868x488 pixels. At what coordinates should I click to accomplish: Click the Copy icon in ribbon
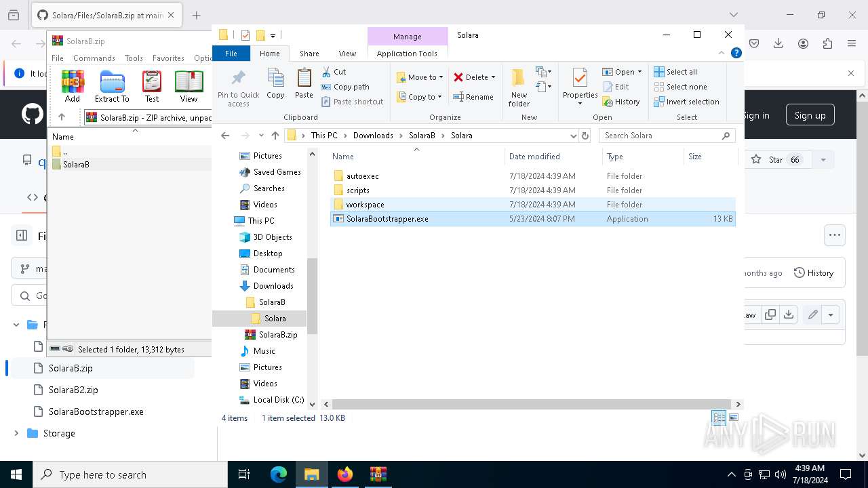click(275, 84)
